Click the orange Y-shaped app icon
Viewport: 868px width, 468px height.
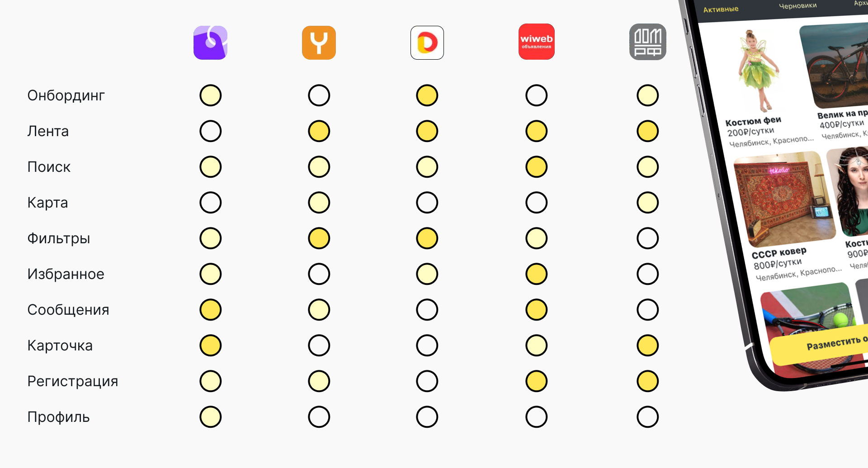pyautogui.click(x=319, y=43)
